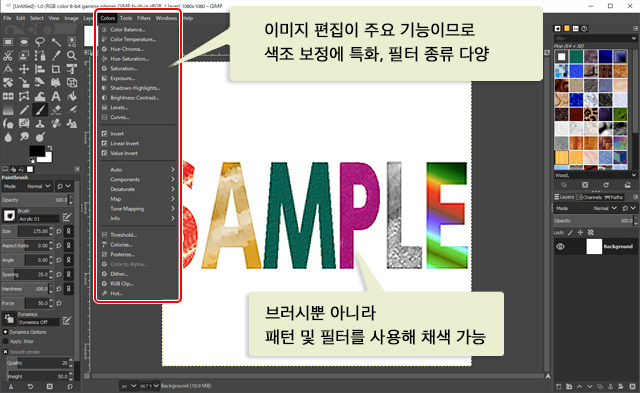Select the Pencil tool

tap(24, 110)
